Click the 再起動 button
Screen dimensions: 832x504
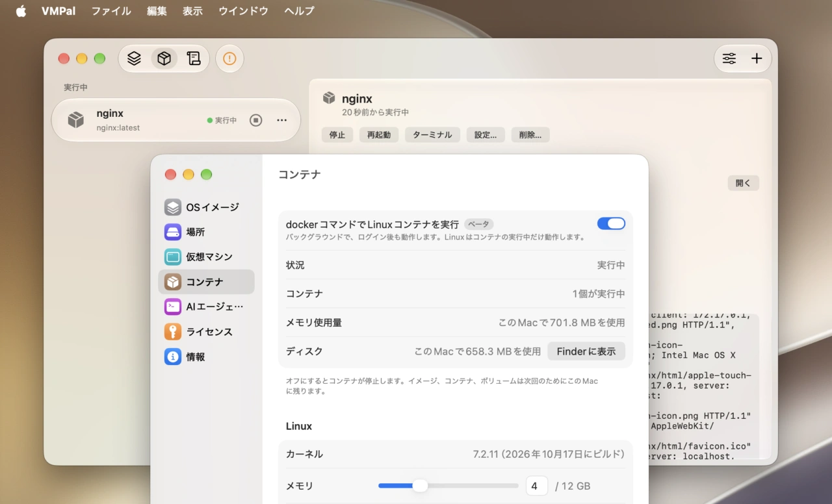[x=379, y=135]
